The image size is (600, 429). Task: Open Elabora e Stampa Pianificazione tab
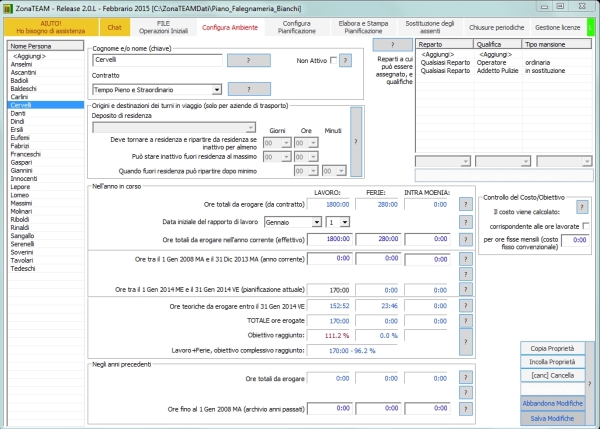363,27
